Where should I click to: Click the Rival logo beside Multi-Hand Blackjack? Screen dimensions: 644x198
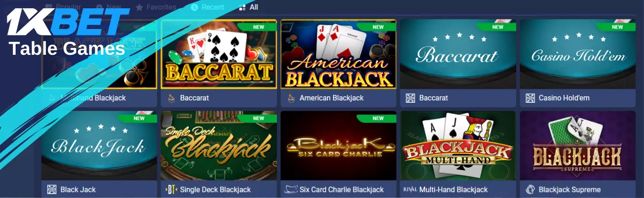click(410, 190)
